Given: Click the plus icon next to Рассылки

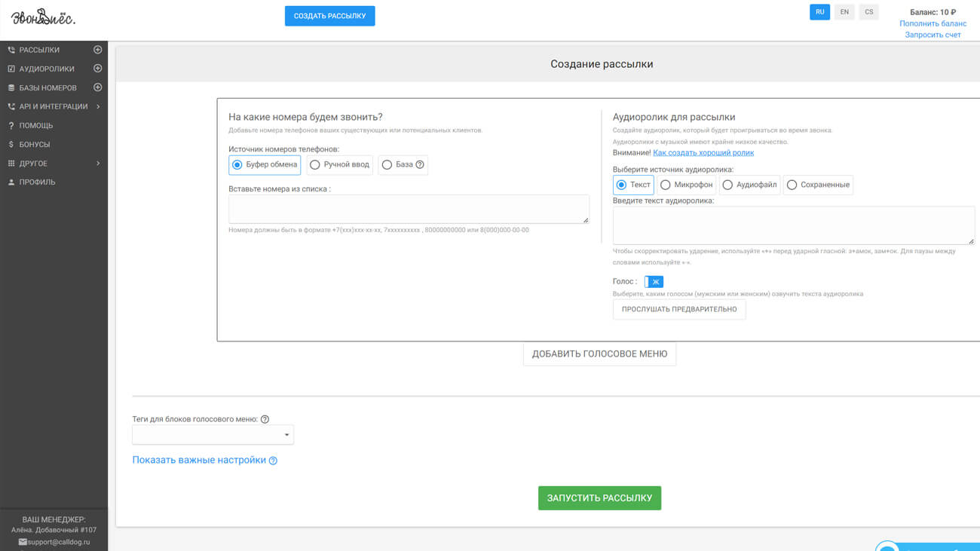Looking at the screenshot, I should click(x=97, y=50).
